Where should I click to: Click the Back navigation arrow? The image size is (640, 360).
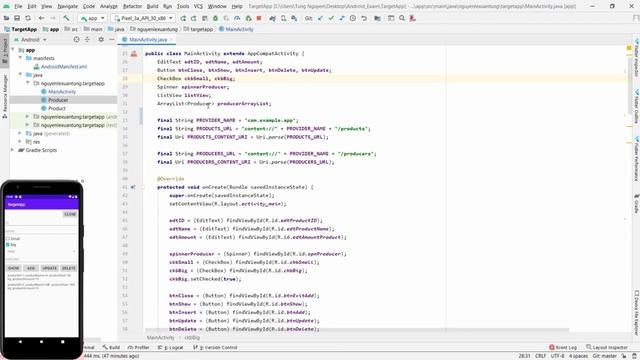[41, 18]
